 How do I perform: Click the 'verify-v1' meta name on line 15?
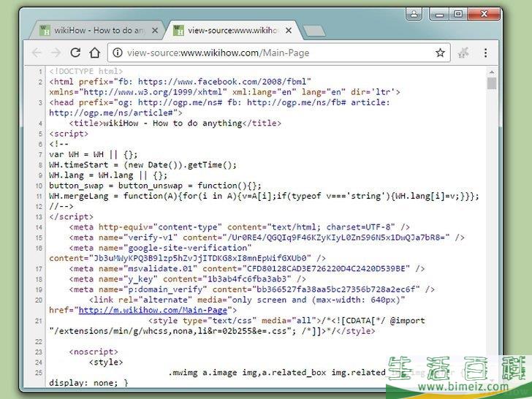pos(151,237)
